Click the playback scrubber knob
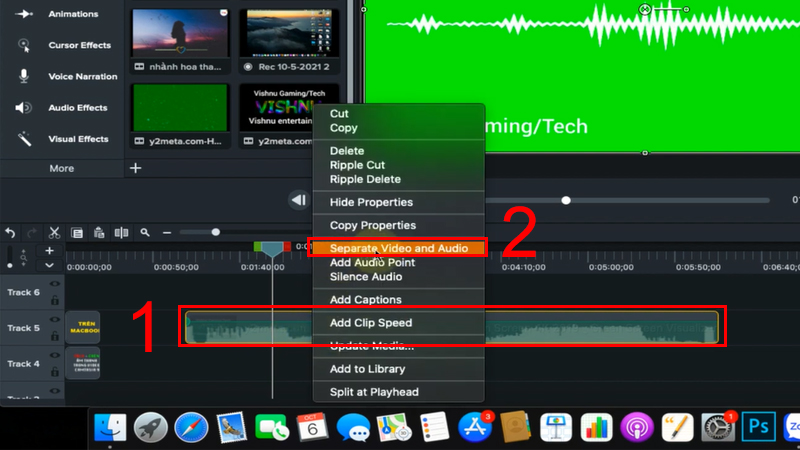The image size is (800, 450). [566, 200]
